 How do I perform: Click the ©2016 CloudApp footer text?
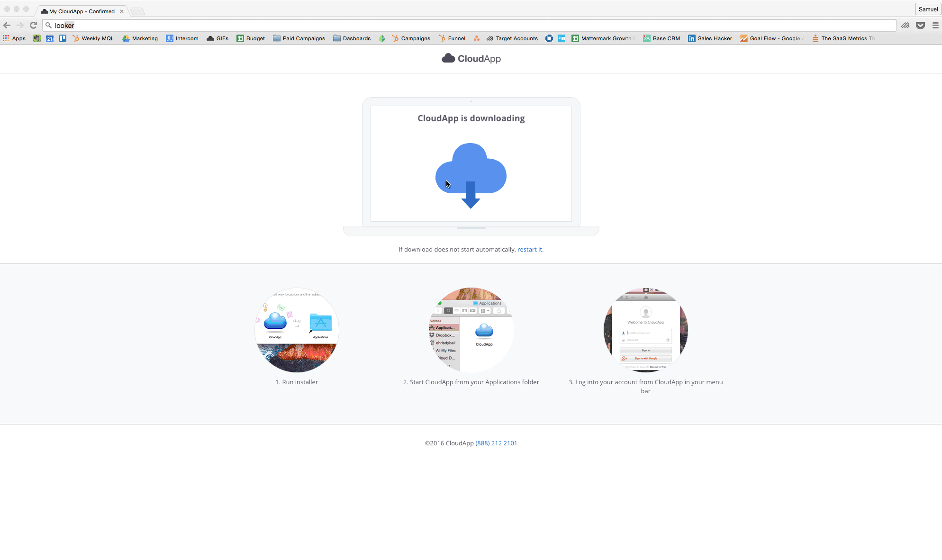tap(449, 443)
